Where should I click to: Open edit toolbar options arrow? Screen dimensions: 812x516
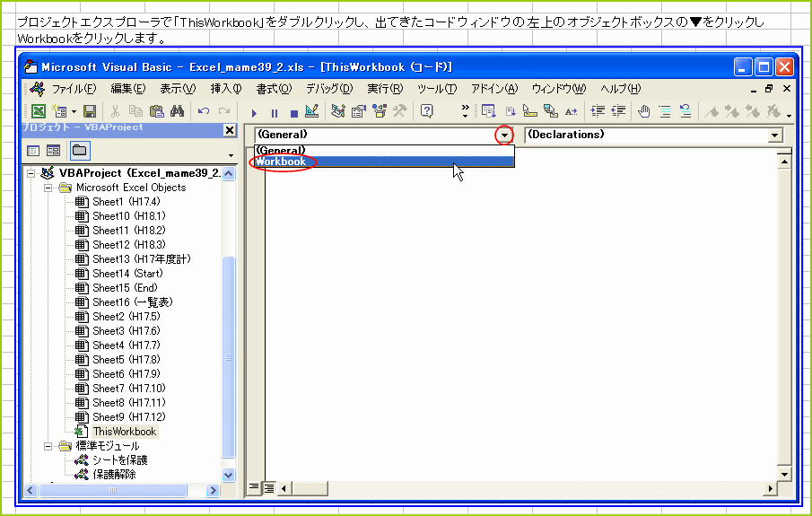tap(789, 115)
